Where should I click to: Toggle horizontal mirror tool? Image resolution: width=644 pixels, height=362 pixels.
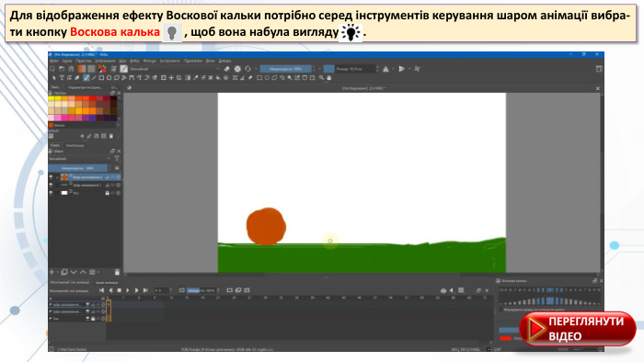[385, 69]
